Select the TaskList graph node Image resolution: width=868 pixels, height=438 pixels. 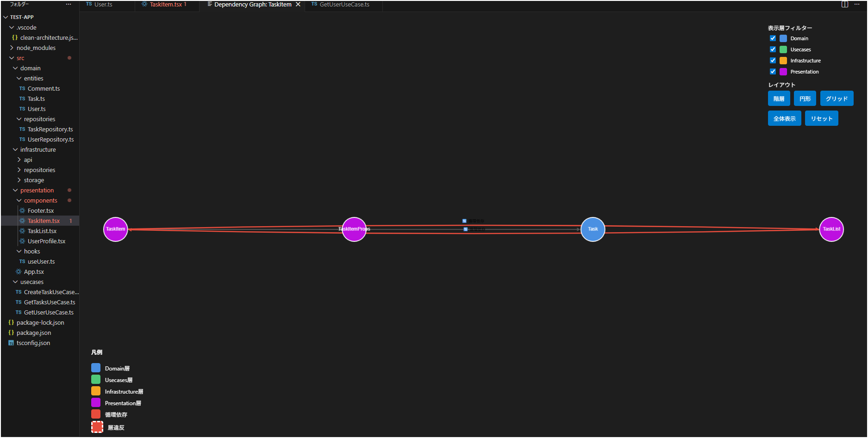tap(831, 229)
